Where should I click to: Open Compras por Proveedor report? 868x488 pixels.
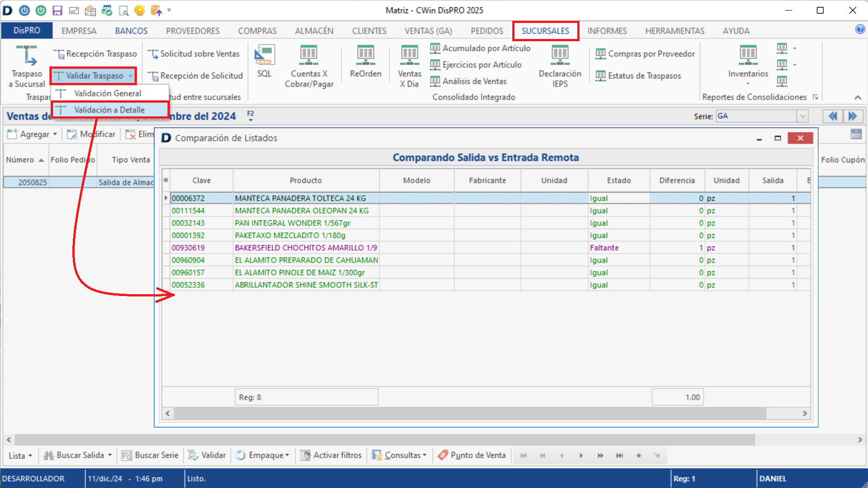[645, 54]
